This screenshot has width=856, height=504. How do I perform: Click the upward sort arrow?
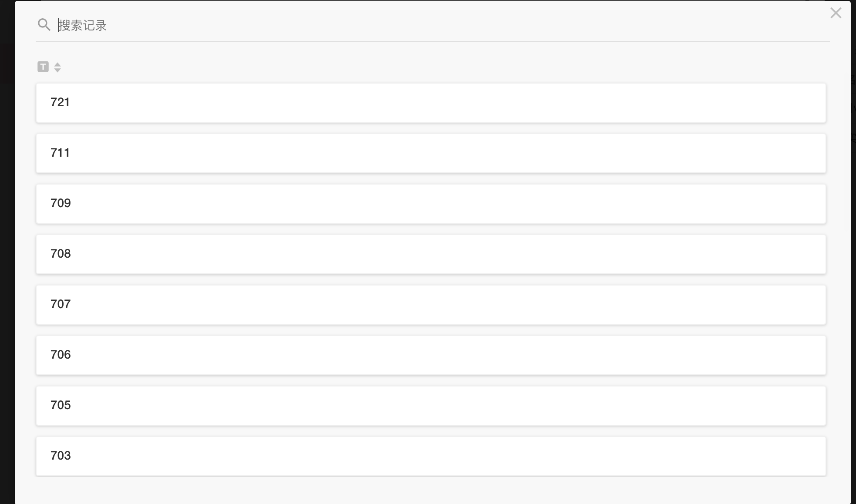[x=57, y=64]
